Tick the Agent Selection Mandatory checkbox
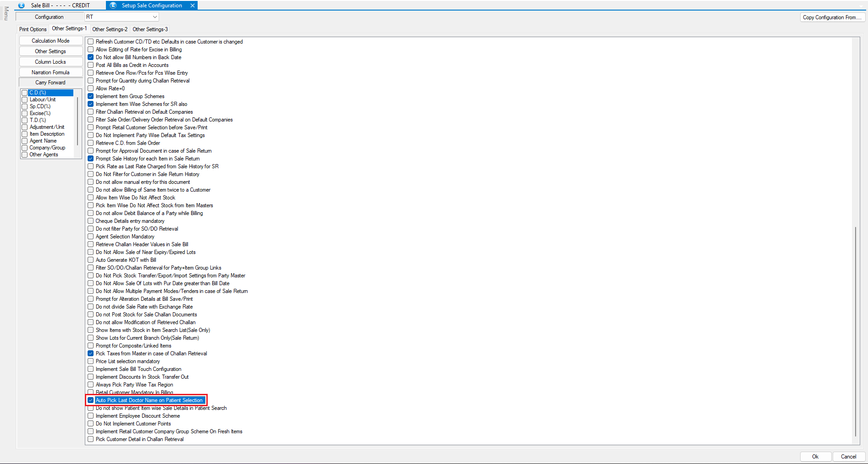This screenshot has height=464, width=868. click(91, 237)
